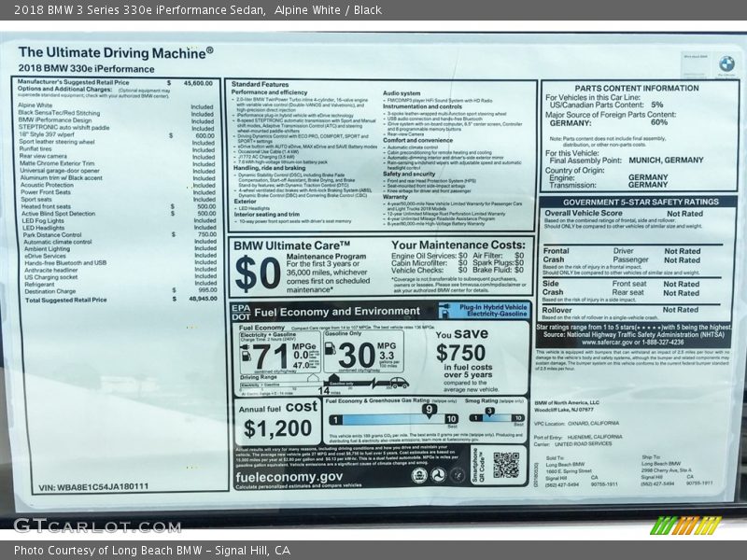
Task: Click the Rollover 'Not Rated' value
Action: [681, 310]
